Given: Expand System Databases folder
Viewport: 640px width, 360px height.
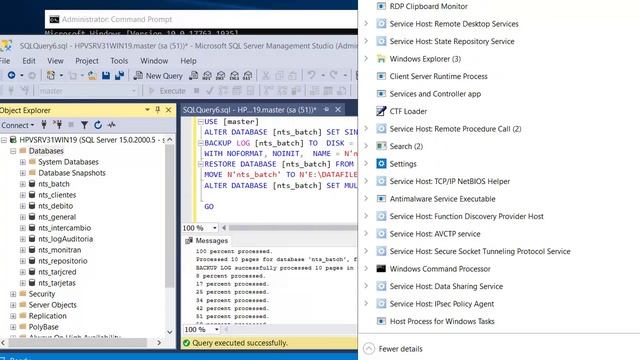Looking at the screenshot, I should click(22, 162).
